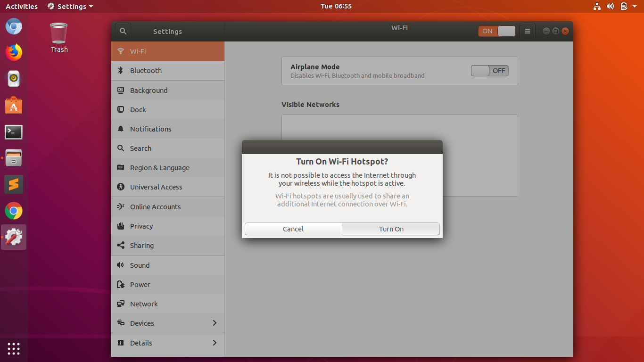Click the Search magnifier icon in sidebar list
Viewport: 644px width, 362px height.
coord(121,148)
